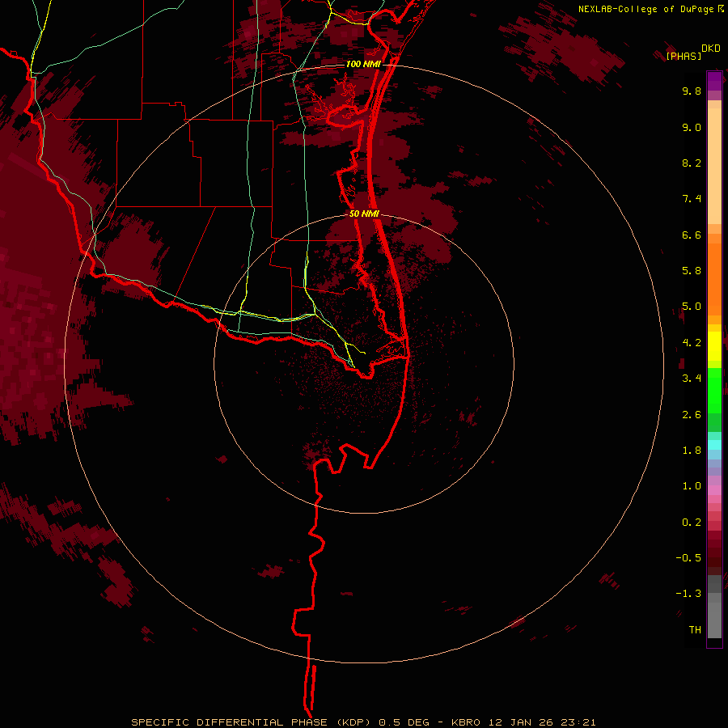Pick the pink band on the color bar
This screenshot has height=728, width=728.
point(714,490)
